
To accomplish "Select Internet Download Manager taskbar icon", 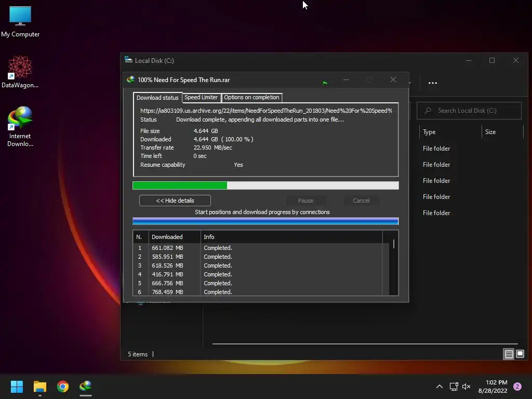I will (86, 387).
